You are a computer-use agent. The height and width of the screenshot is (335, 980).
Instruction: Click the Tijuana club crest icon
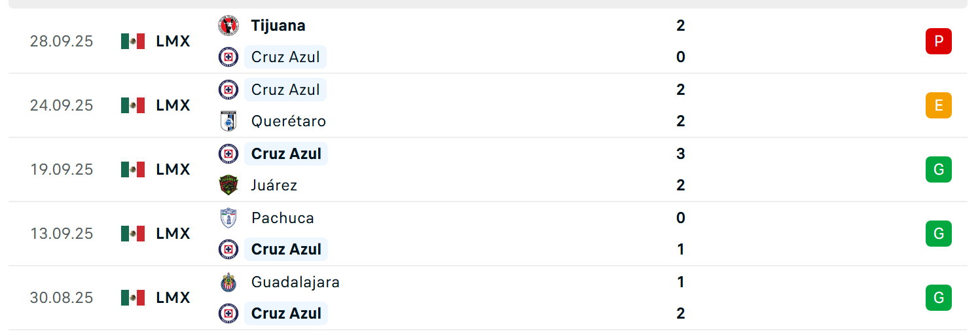coord(228,26)
